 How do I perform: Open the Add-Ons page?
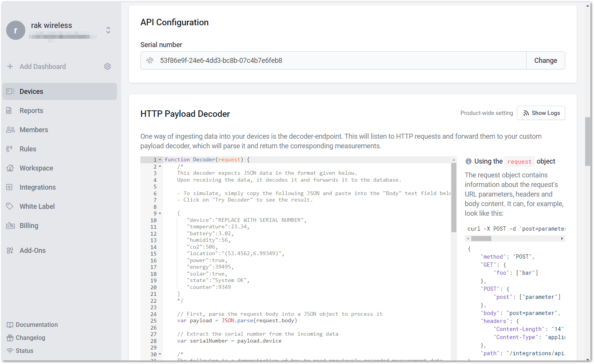click(59, 251)
